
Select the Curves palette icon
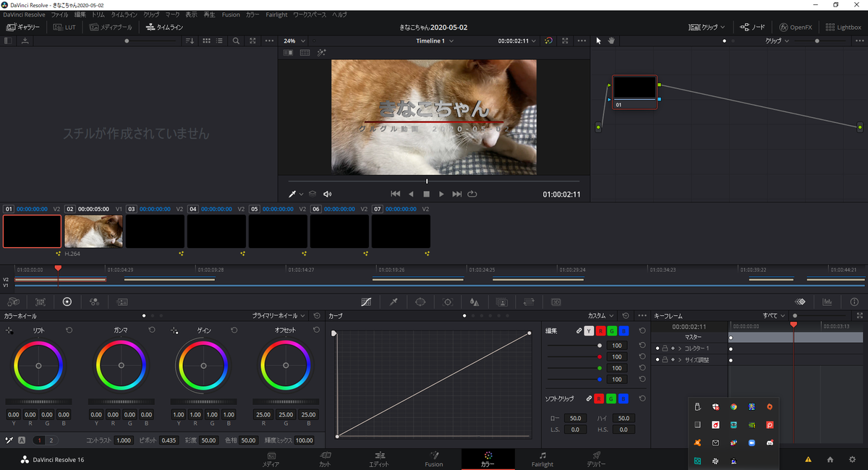367,302
